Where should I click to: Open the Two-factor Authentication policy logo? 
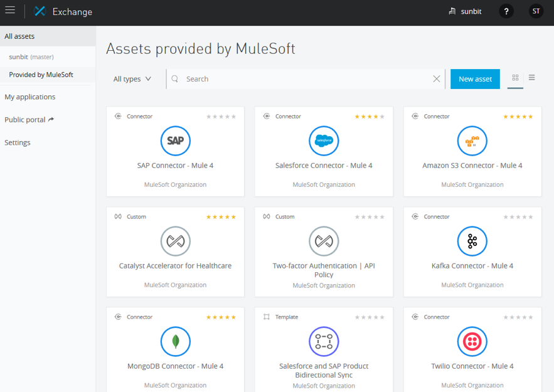click(x=324, y=241)
